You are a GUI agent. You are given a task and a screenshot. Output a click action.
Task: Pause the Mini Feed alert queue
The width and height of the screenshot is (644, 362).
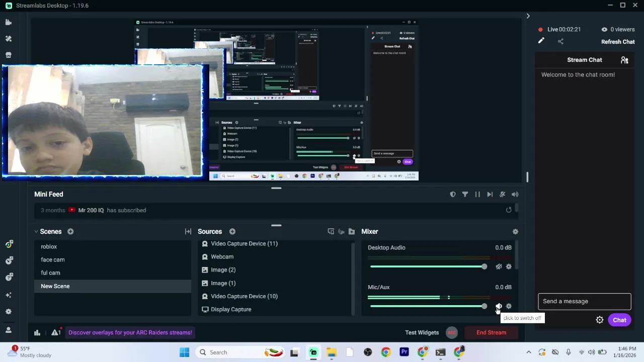click(x=477, y=194)
